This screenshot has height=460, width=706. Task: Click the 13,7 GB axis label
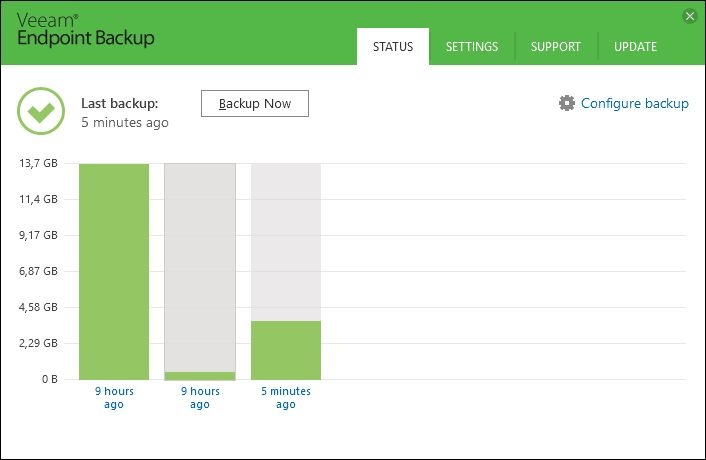click(x=38, y=163)
